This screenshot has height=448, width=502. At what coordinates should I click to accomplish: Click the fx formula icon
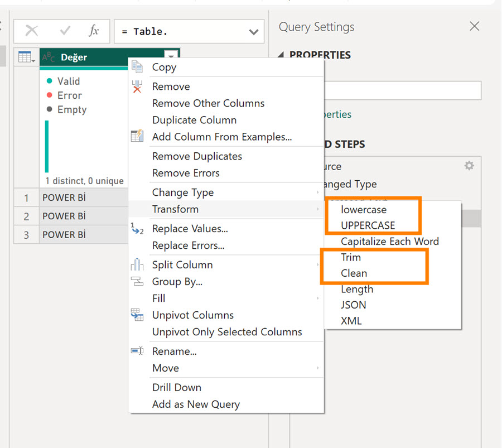94,31
